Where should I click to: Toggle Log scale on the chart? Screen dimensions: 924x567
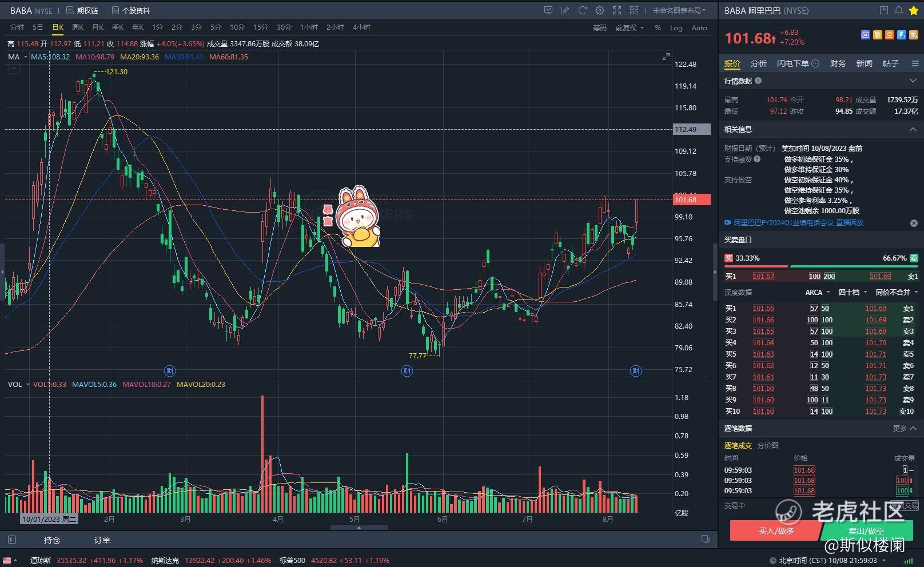tap(676, 27)
